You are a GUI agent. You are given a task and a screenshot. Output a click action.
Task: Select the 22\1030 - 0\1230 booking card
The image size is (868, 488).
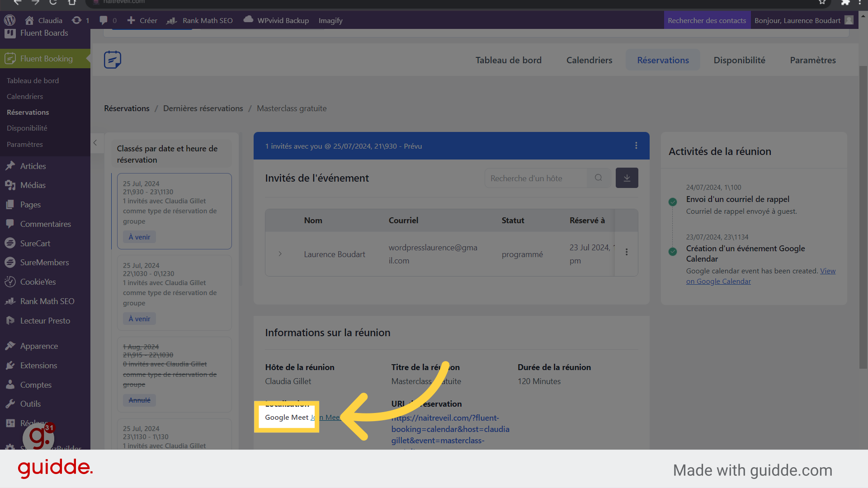coord(175,293)
